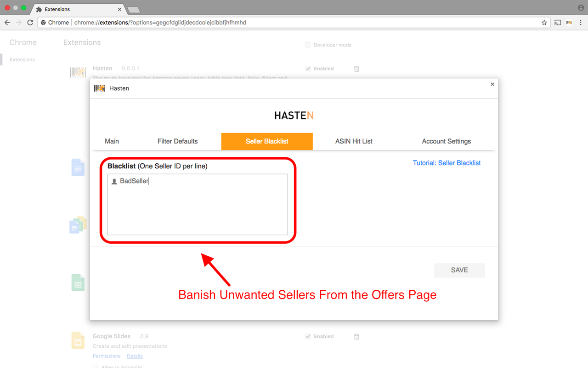The height and width of the screenshot is (368, 588).
Task: Open the Cast icon in Chrome toolbar
Action: click(x=558, y=23)
